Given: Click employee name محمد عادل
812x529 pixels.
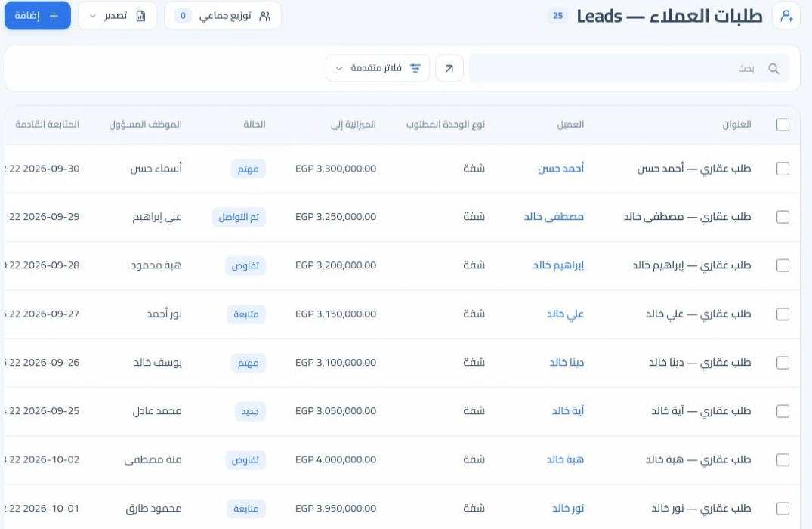Looking at the screenshot, I should [x=157, y=411].
